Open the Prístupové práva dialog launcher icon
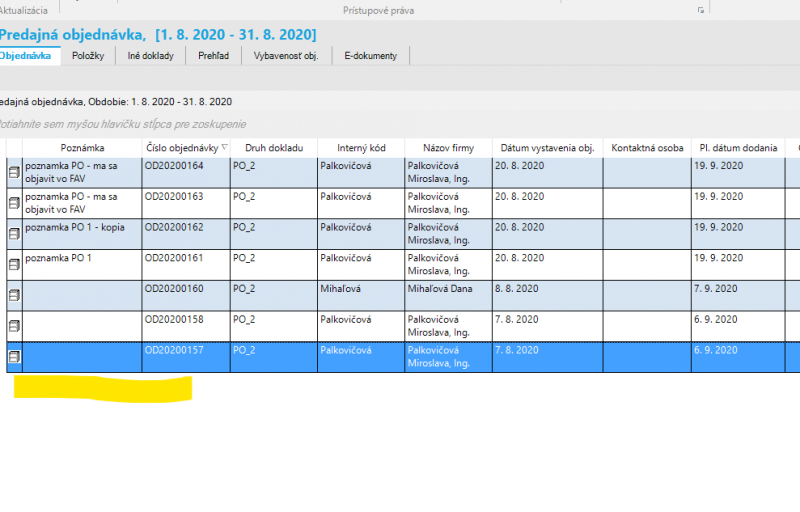Image resolution: width=800 pixels, height=512 pixels. [x=700, y=10]
